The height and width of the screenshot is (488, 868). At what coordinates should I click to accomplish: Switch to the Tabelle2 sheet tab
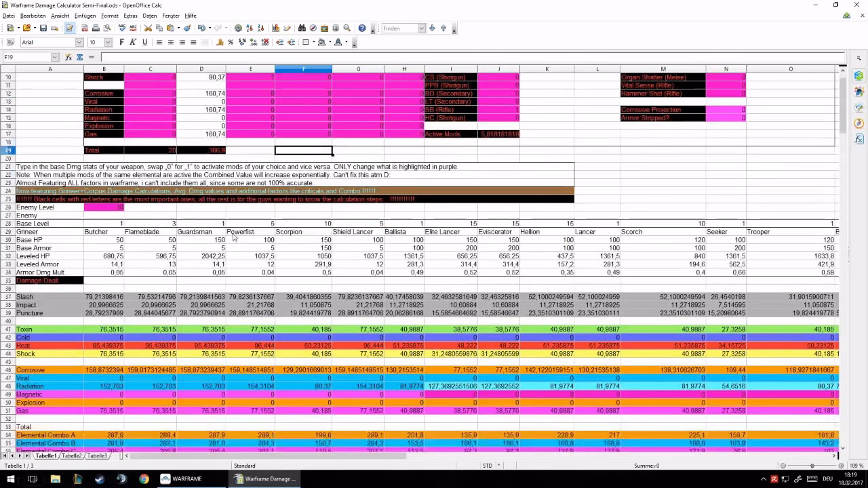point(72,456)
